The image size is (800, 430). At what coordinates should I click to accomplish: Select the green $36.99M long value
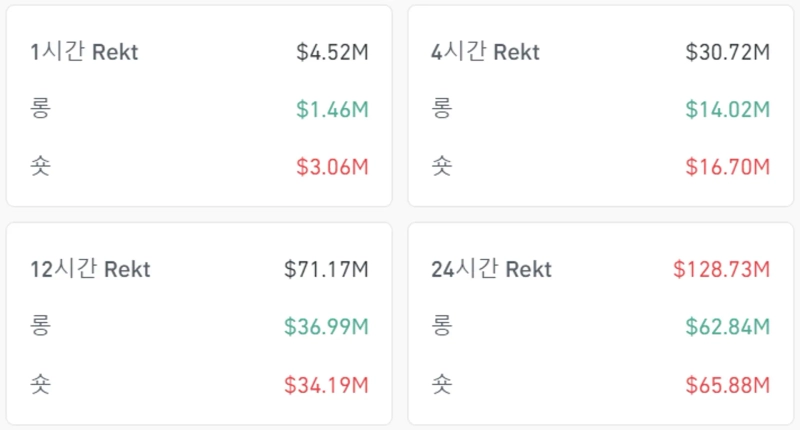[326, 326]
